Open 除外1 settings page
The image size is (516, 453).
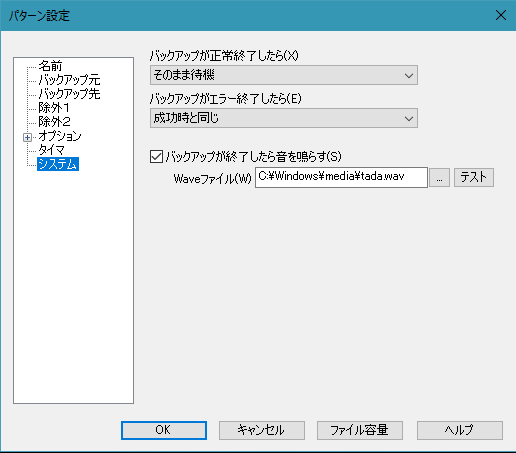[54, 108]
